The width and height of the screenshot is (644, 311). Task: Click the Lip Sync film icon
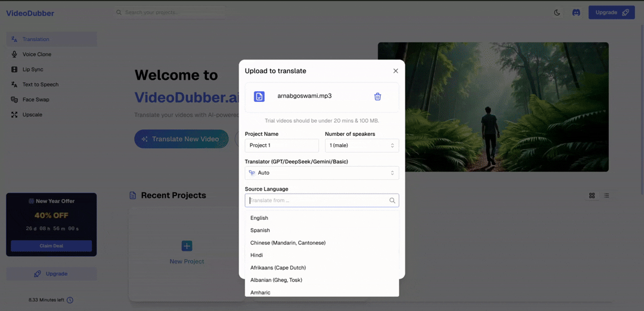[14, 69]
